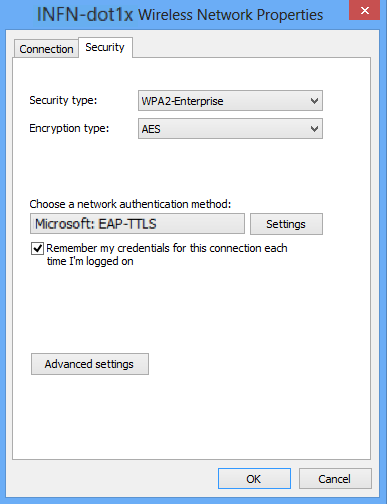Open the Encryption type AES combo box
This screenshot has height=504, width=387.
pos(230,129)
